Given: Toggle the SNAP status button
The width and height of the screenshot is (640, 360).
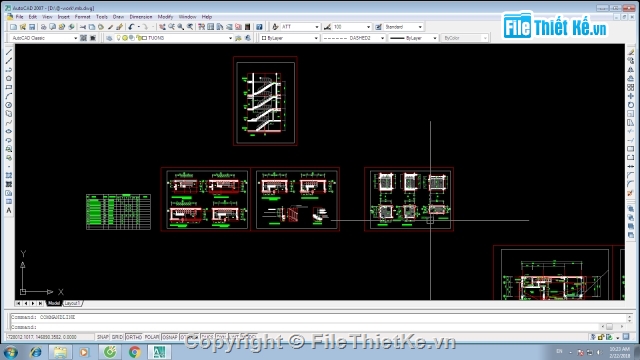Looking at the screenshot, I should [x=102, y=337].
